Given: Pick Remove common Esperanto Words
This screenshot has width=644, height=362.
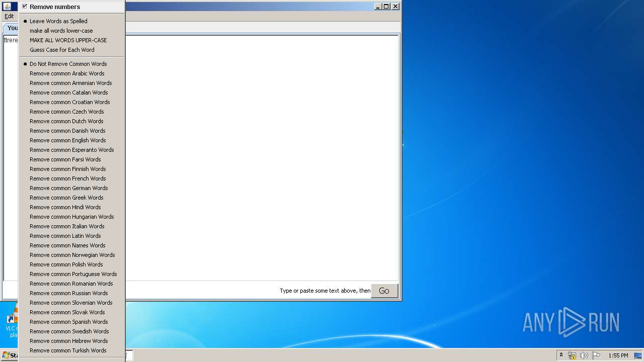Looking at the screenshot, I should [72, 150].
